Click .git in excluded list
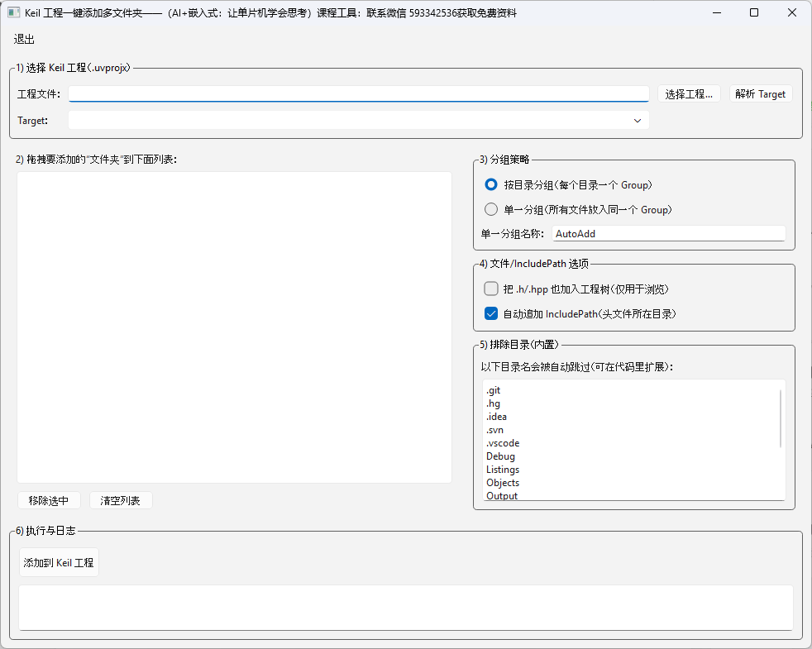 point(494,390)
